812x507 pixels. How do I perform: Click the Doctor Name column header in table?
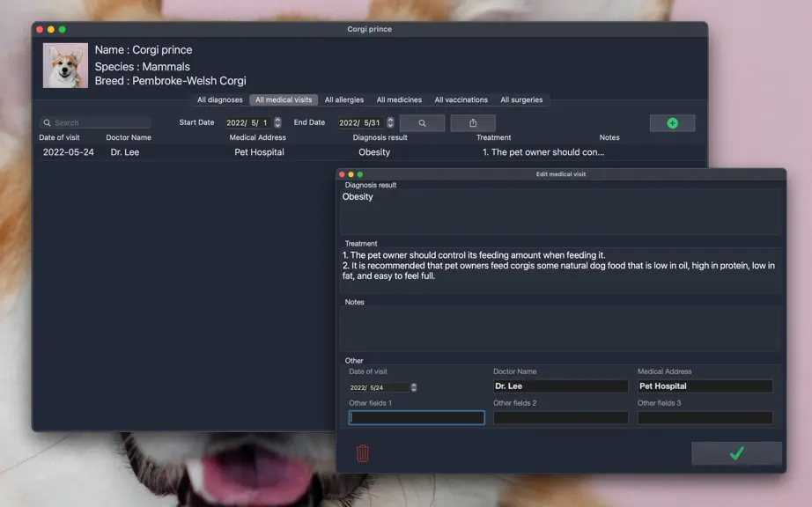129,137
